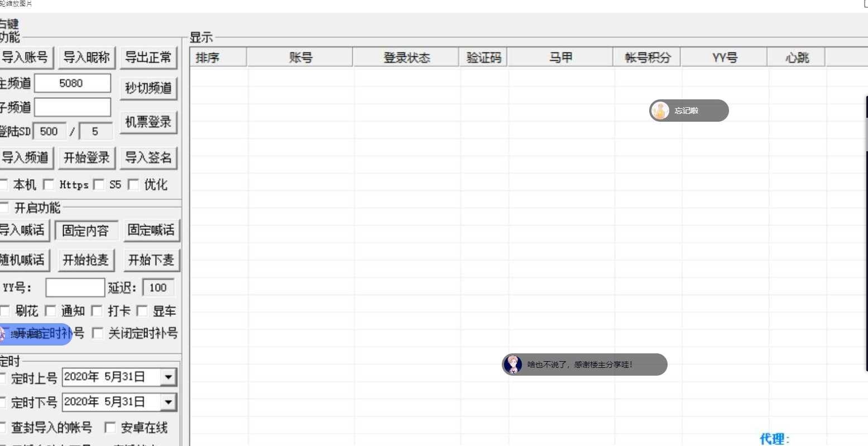Click the blue 代理: label
Viewport: 868px width, 446px height.
[x=775, y=439]
